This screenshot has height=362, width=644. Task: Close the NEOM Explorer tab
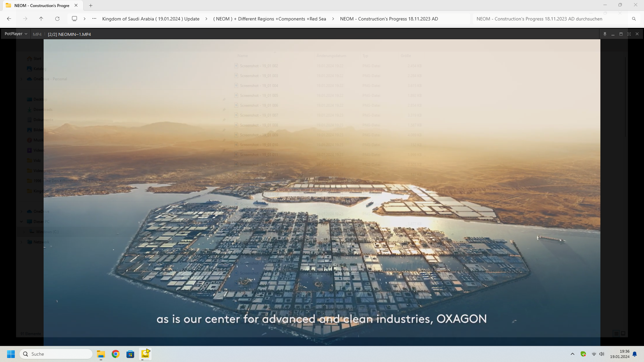76,5
